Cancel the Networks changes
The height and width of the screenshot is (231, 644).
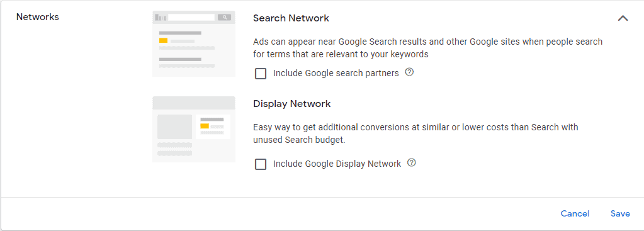(x=575, y=214)
